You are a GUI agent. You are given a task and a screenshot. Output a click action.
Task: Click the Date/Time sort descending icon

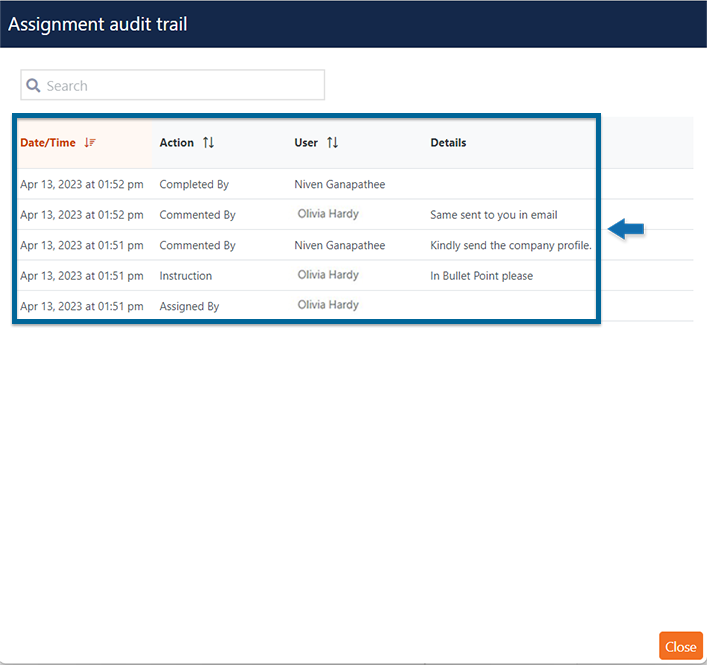tap(90, 143)
